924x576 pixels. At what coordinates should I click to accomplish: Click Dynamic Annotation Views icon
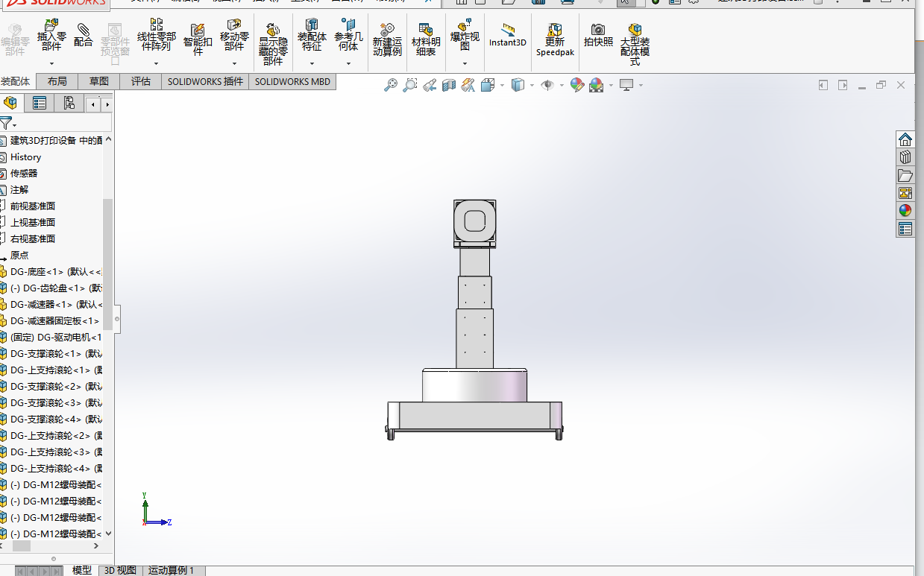click(468, 85)
